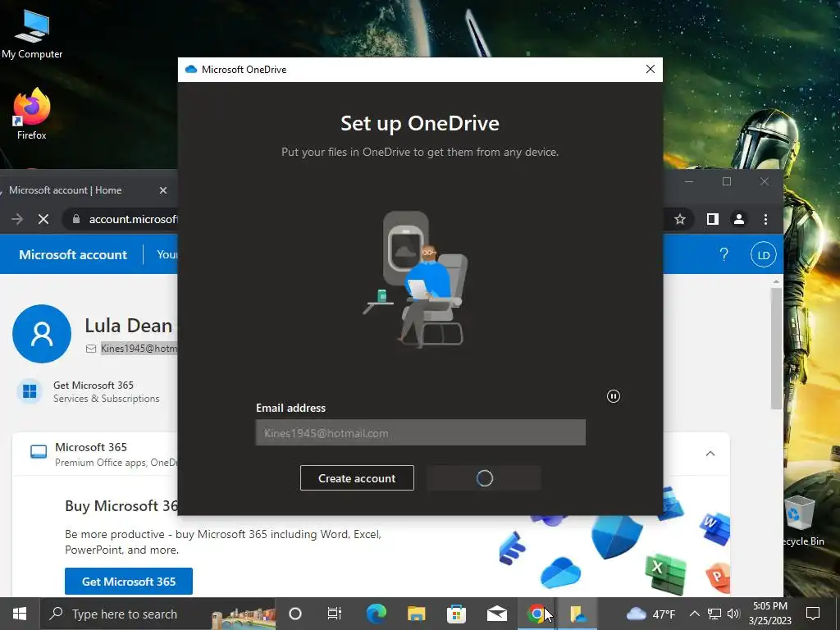
Task: Open the weather widget showing 47°F
Action: (651, 614)
